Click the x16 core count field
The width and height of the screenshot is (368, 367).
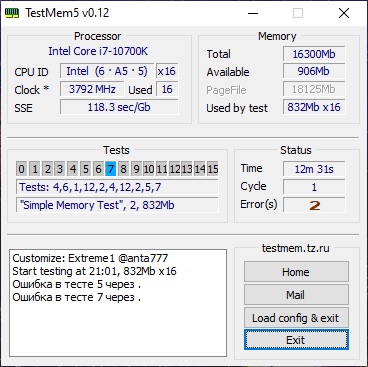[x=167, y=71]
